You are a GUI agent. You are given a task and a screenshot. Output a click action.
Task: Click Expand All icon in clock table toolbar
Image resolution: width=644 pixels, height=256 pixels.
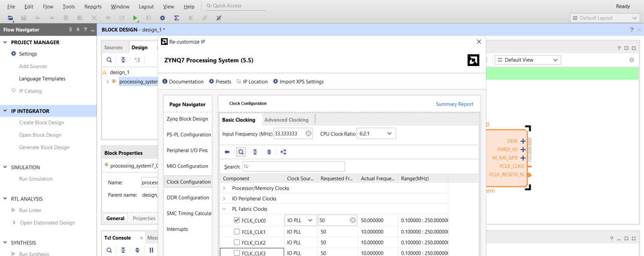(x=269, y=152)
